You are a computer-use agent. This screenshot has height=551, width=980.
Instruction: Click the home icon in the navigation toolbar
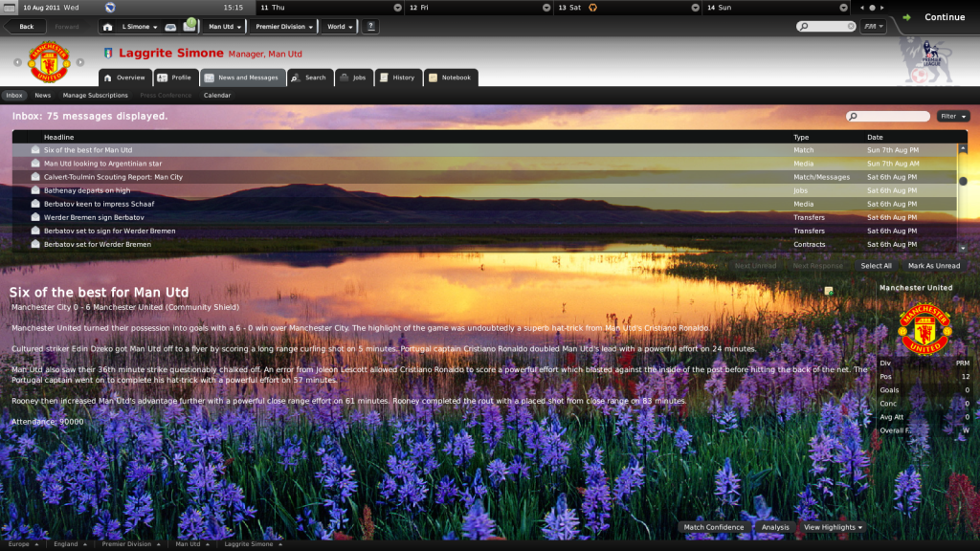107,27
